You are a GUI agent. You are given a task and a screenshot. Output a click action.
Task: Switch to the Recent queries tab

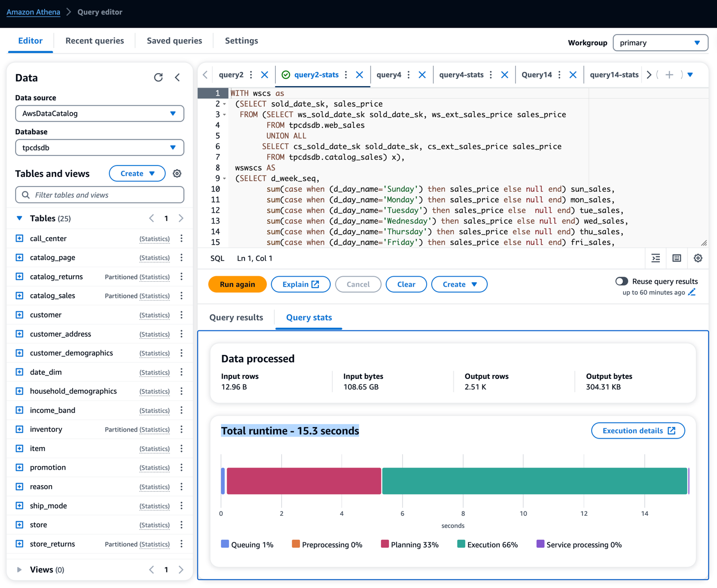tap(95, 41)
